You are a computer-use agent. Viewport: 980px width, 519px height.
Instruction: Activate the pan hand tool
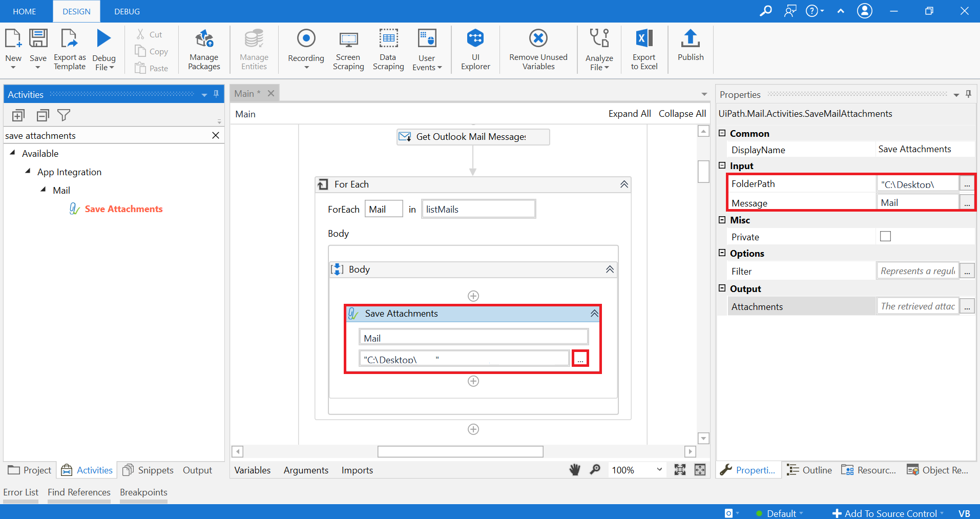click(x=575, y=470)
